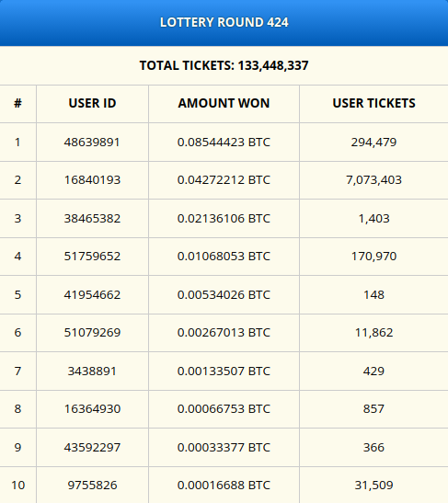The height and width of the screenshot is (503, 448).
Task: Select user ID 48639891
Action: click(x=92, y=143)
